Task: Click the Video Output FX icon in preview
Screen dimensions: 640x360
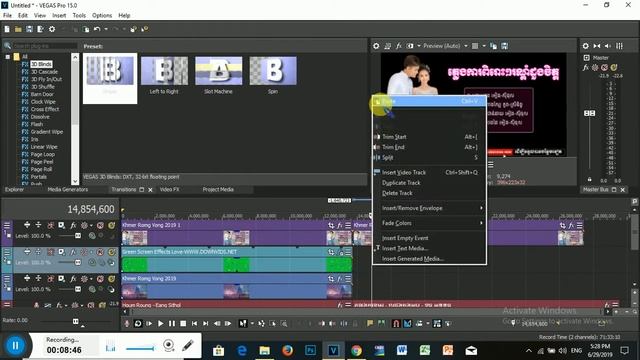Action: coord(399,46)
